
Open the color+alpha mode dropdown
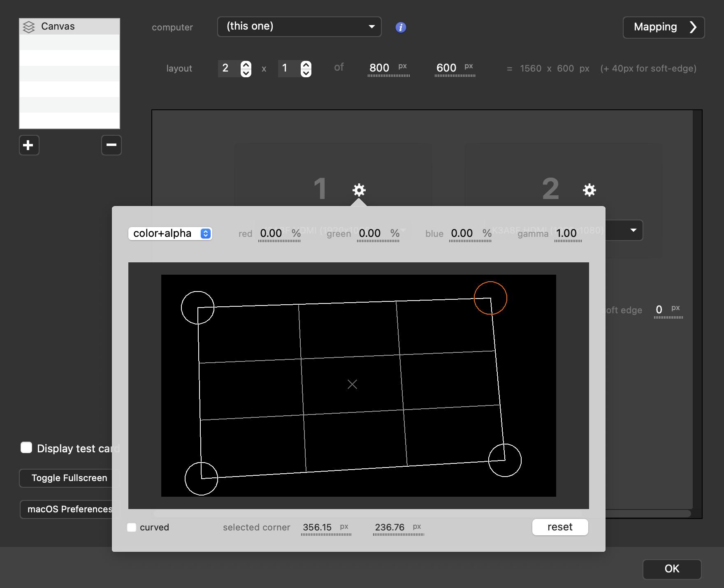[x=170, y=234]
